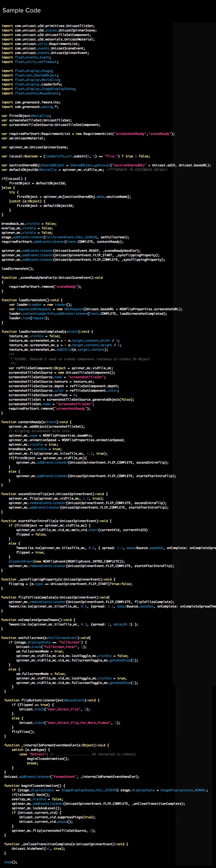
Task: Click the requiredForStart.remove("screenshotReady") line
Action: coord(49,409)
